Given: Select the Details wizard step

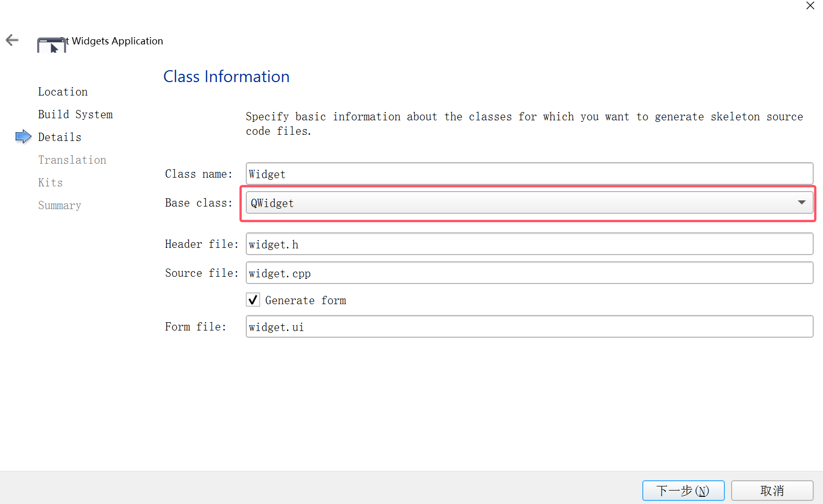Looking at the screenshot, I should pyautogui.click(x=60, y=137).
